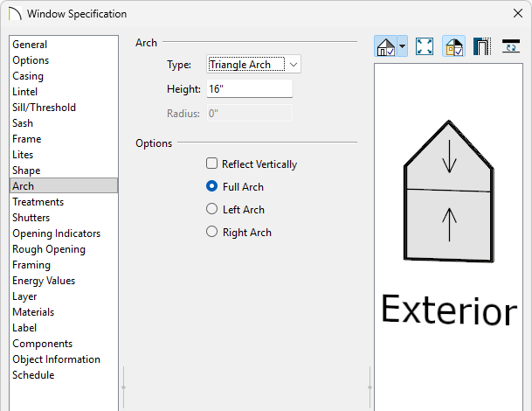The width and height of the screenshot is (532, 411).
Task: Select the Arch panel in the list
Action: click(x=64, y=185)
